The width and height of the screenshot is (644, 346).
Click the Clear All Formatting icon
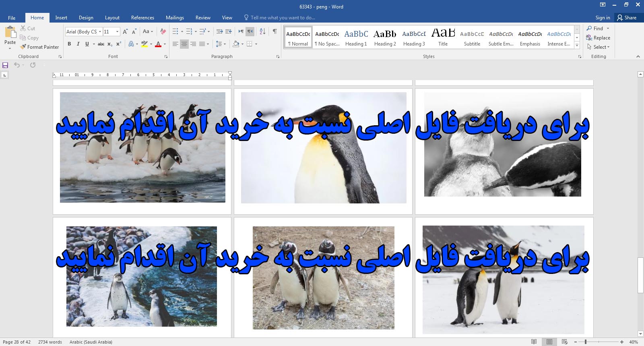(163, 31)
